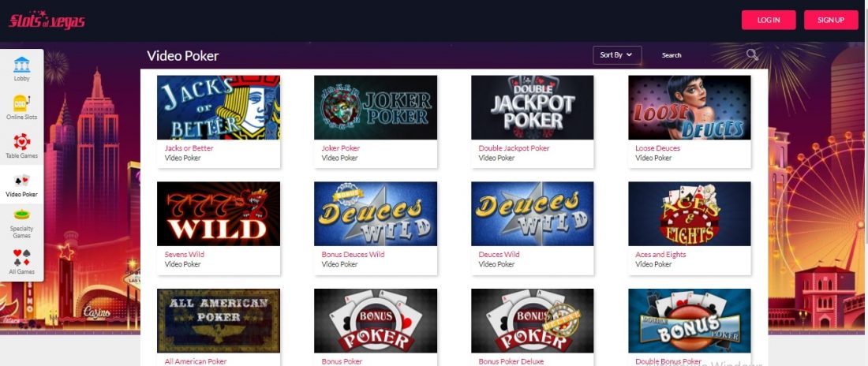Image resolution: width=868 pixels, height=366 pixels.
Task: Click the Sevens Wild title link
Action: click(x=185, y=255)
